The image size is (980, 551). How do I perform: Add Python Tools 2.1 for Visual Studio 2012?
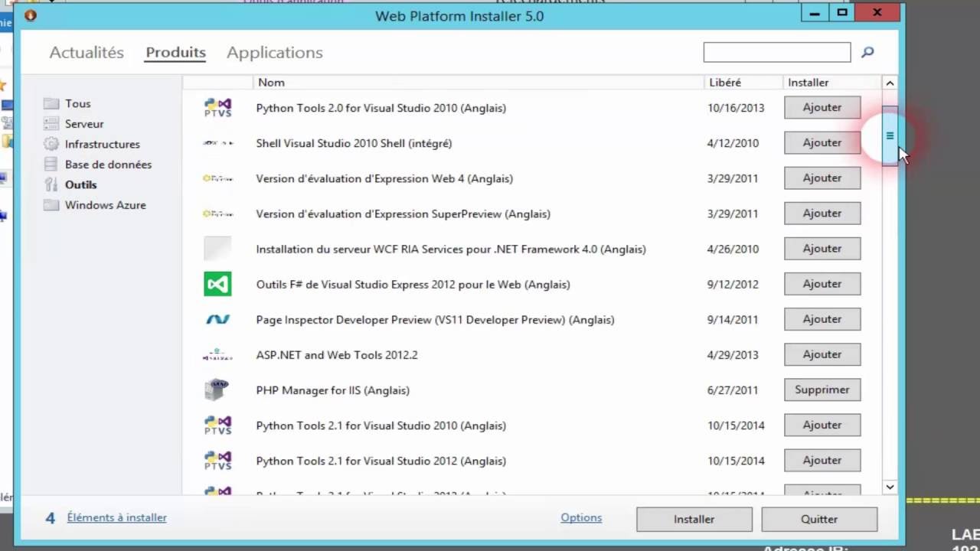pyautogui.click(x=822, y=460)
